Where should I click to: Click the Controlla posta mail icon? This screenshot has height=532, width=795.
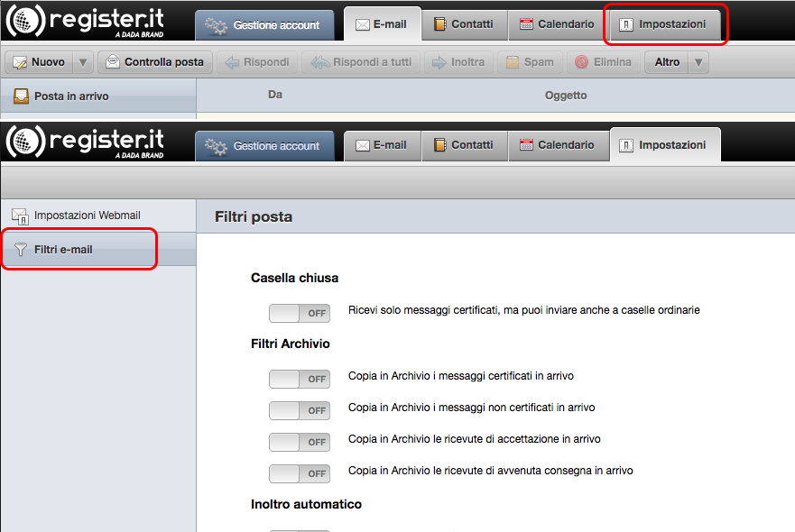coord(112,63)
